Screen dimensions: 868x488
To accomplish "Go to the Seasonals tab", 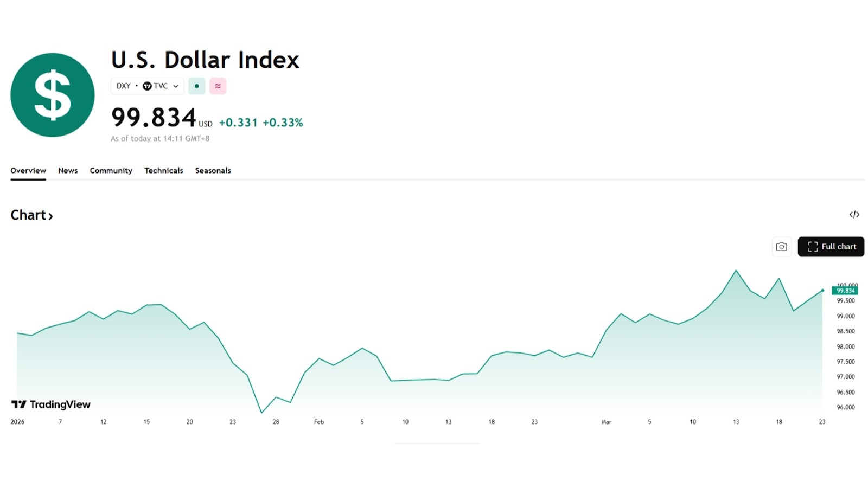I will pos(213,171).
